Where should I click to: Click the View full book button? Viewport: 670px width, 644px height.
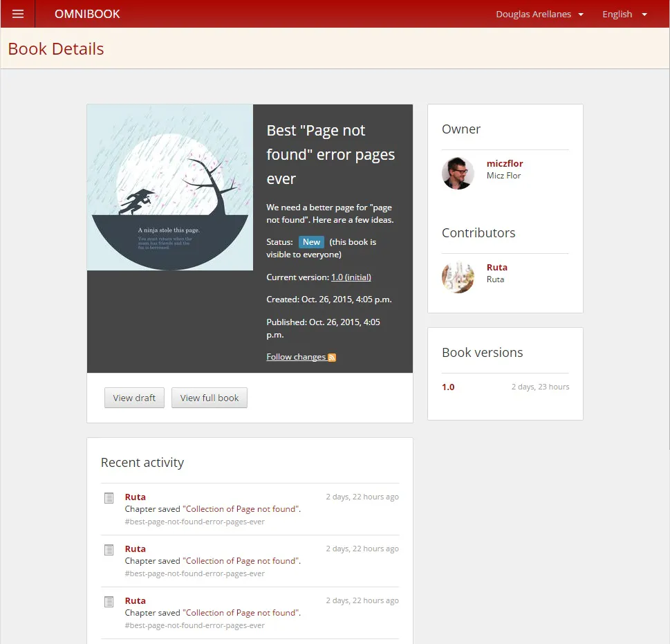210,398
